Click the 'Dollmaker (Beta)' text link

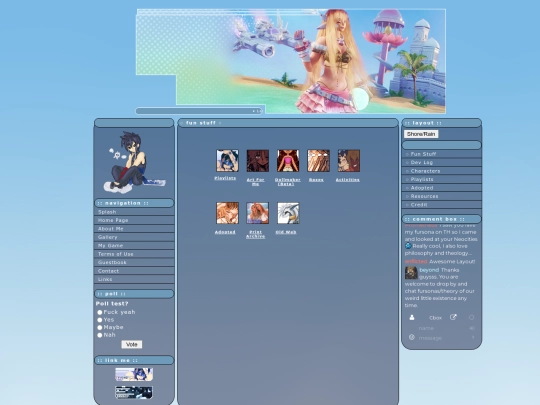tap(288, 182)
